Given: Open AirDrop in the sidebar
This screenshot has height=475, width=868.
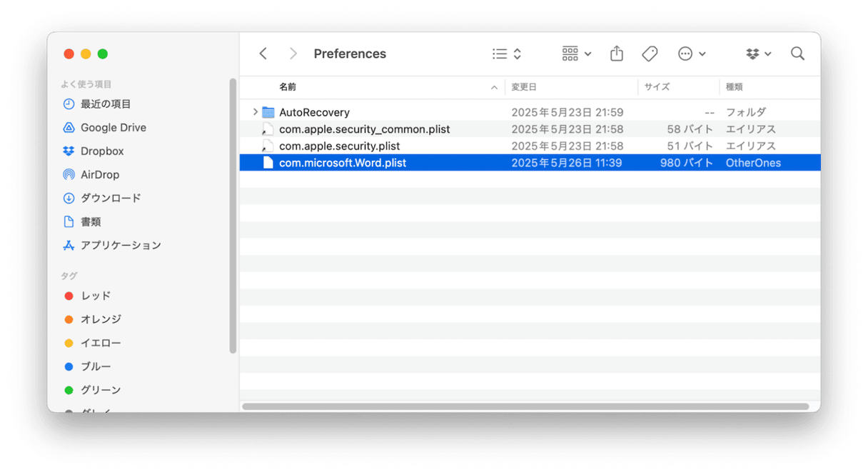Looking at the screenshot, I should 99,174.
